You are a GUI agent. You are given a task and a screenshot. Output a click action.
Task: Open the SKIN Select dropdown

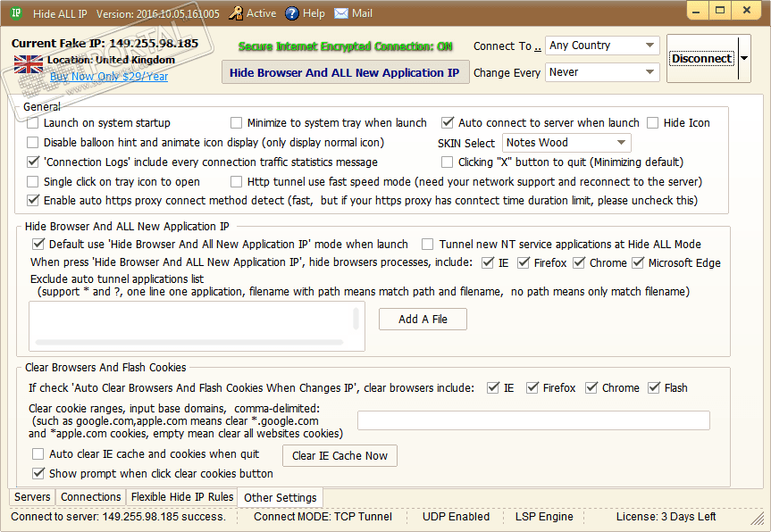(x=566, y=143)
